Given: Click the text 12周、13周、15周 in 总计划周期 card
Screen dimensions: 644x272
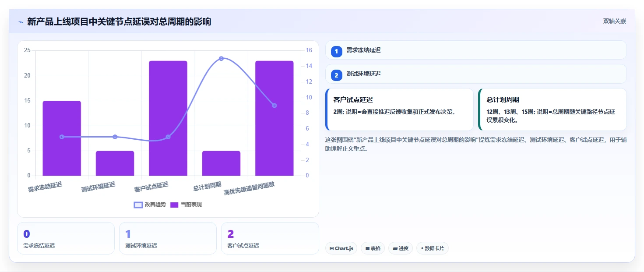Looking at the screenshot, I should coord(510,112).
